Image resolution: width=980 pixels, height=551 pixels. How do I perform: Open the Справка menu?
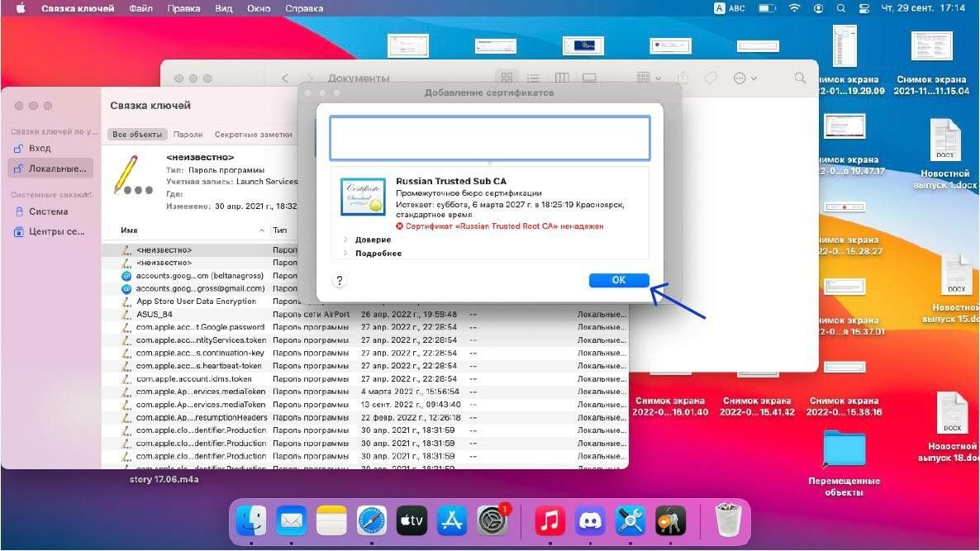point(304,8)
